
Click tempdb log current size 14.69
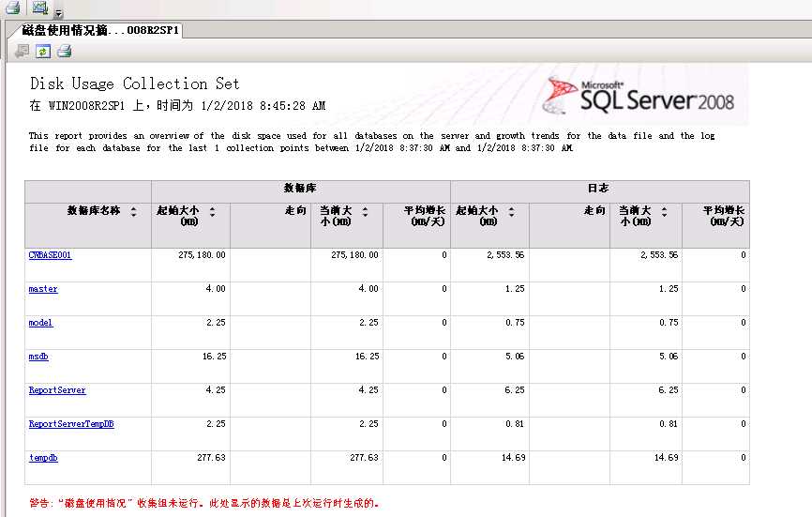667,458
